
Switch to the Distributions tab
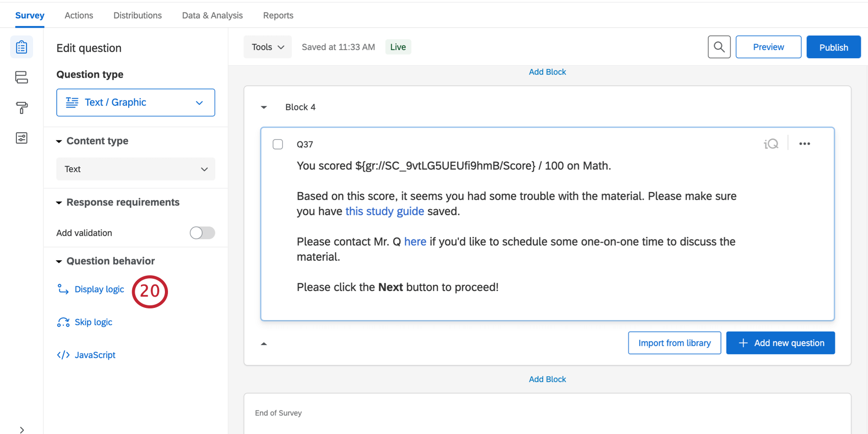pyautogui.click(x=137, y=15)
